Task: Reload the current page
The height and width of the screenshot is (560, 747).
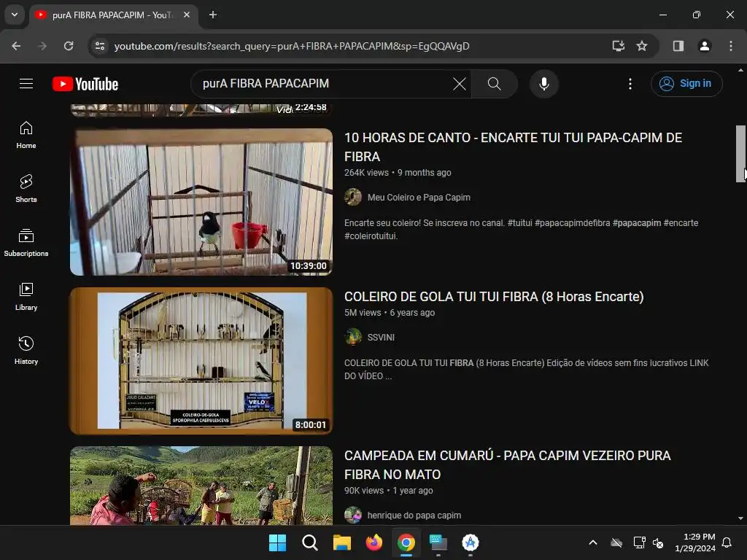Action: pyautogui.click(x=69, y=46)
